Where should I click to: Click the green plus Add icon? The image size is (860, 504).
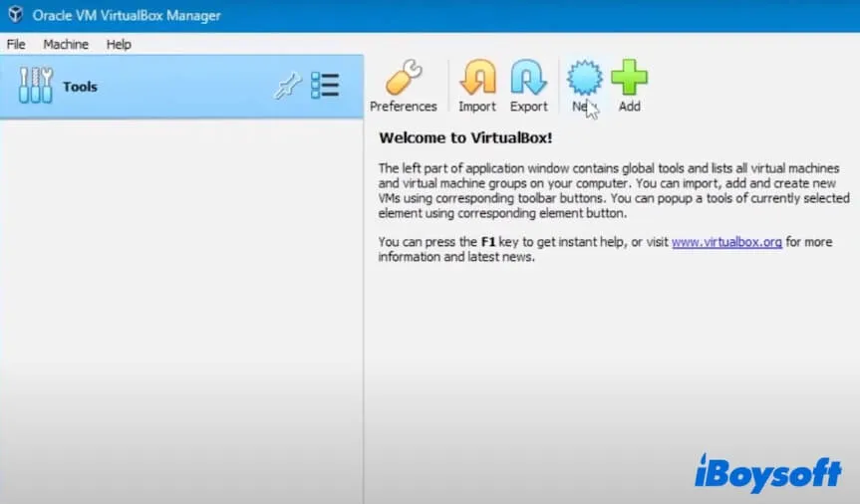pos(629,79)
